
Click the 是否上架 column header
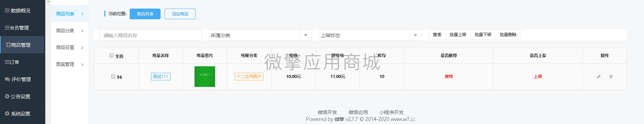(x=538, y=56)
